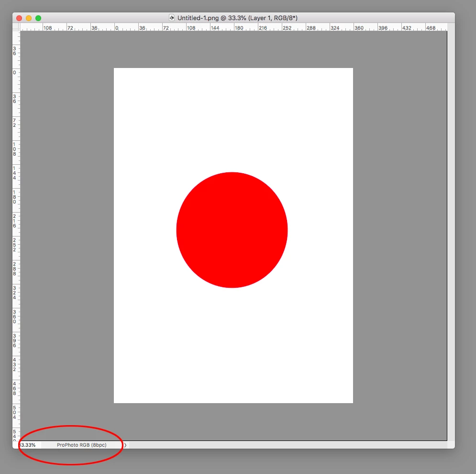The height and width of the screenshot is (474, 476).
Task: Click the ruler origin corner box
Action: [16, 27]
